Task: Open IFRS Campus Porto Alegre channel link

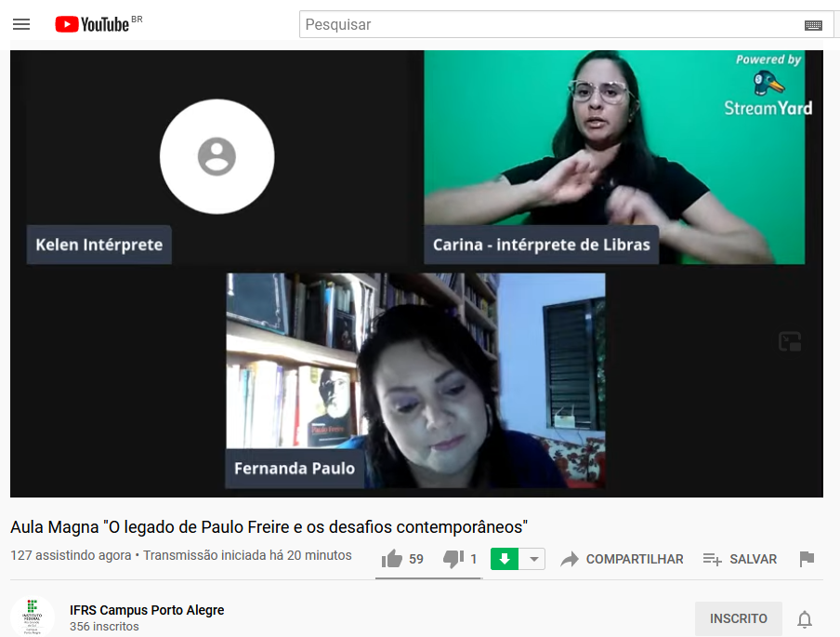Action: (147, 610)
